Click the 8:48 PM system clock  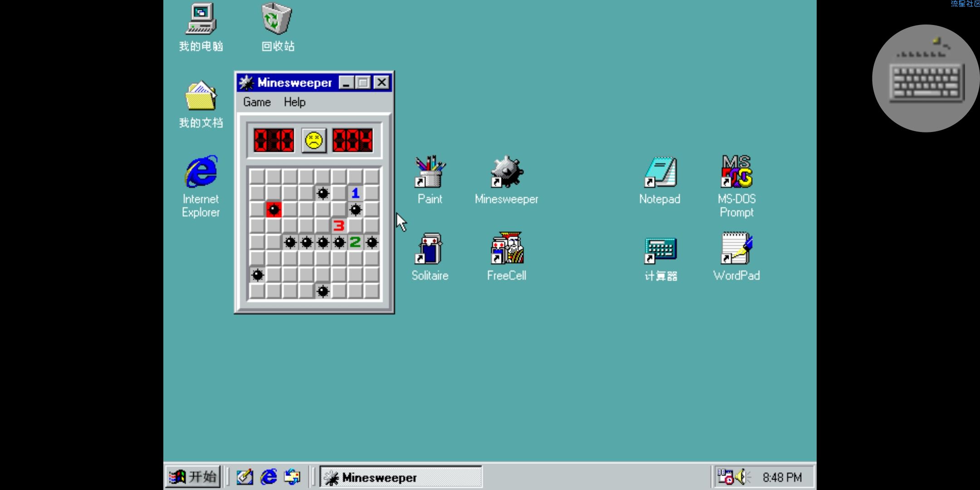(x=782, y=477)
